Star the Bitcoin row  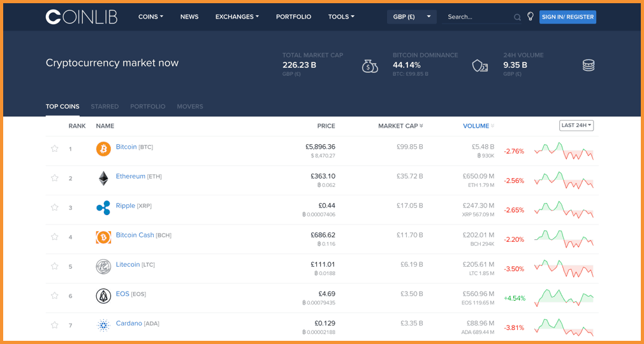click(55, 149)
